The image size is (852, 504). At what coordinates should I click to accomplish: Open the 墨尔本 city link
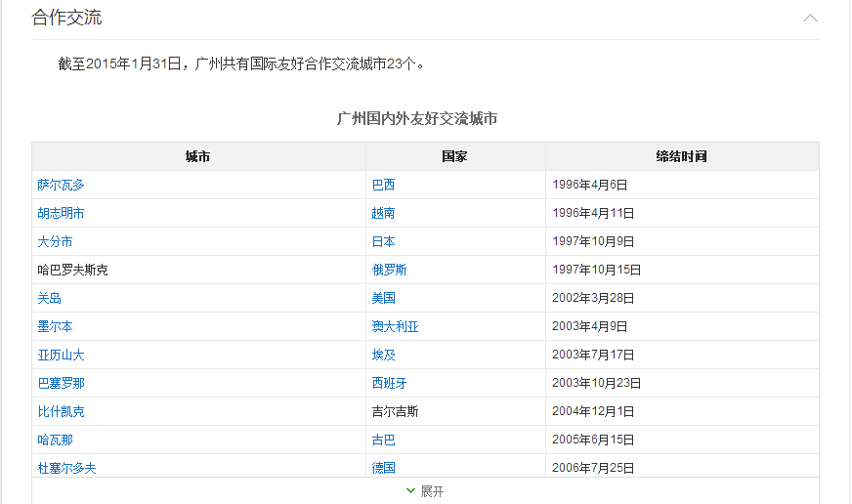tap(55, 326)
